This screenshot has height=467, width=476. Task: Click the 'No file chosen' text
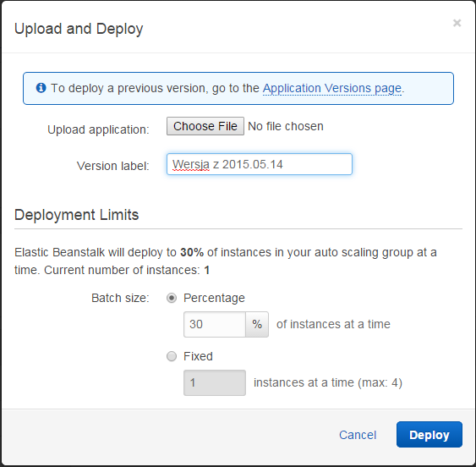pyautogui.click(x=286, y=126)
